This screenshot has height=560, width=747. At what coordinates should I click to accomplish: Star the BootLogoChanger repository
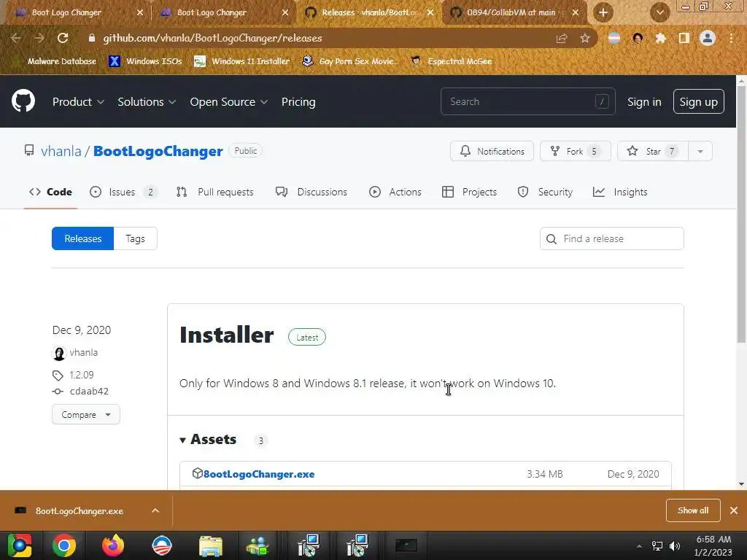[x=653, y=152]
